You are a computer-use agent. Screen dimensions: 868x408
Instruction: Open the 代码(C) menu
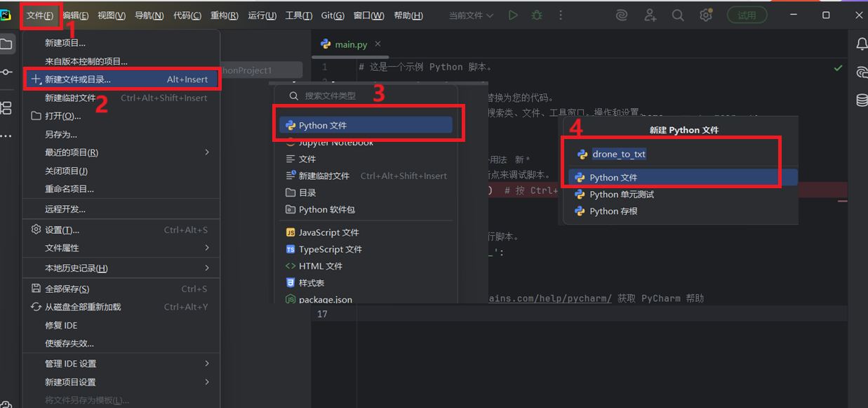pos(187,15)
